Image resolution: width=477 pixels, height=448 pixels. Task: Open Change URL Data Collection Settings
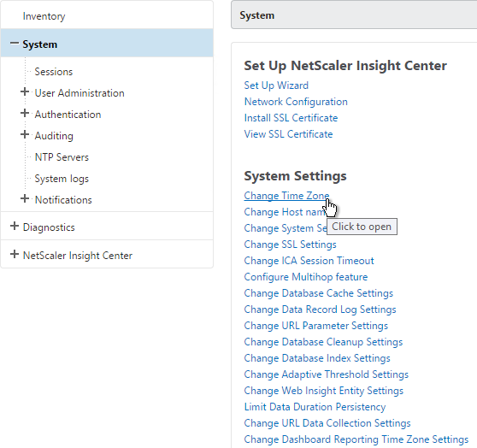[x=327, y=423]
